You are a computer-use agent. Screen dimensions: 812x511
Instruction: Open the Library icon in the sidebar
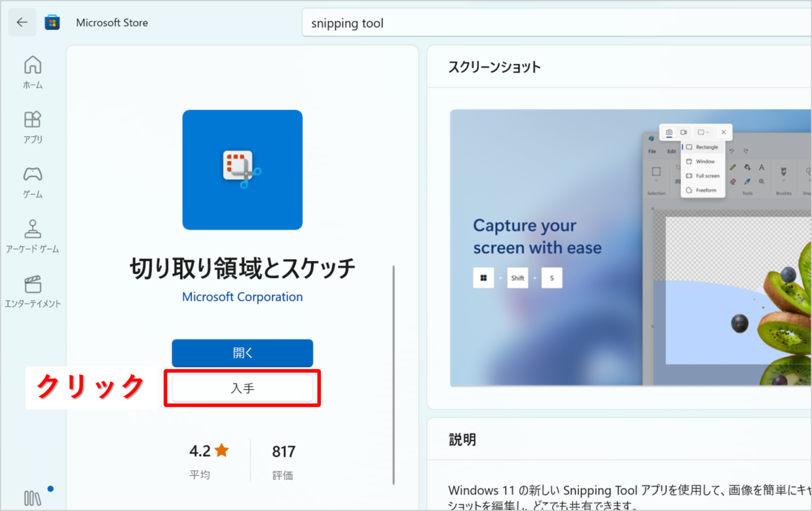coord(33,498)
